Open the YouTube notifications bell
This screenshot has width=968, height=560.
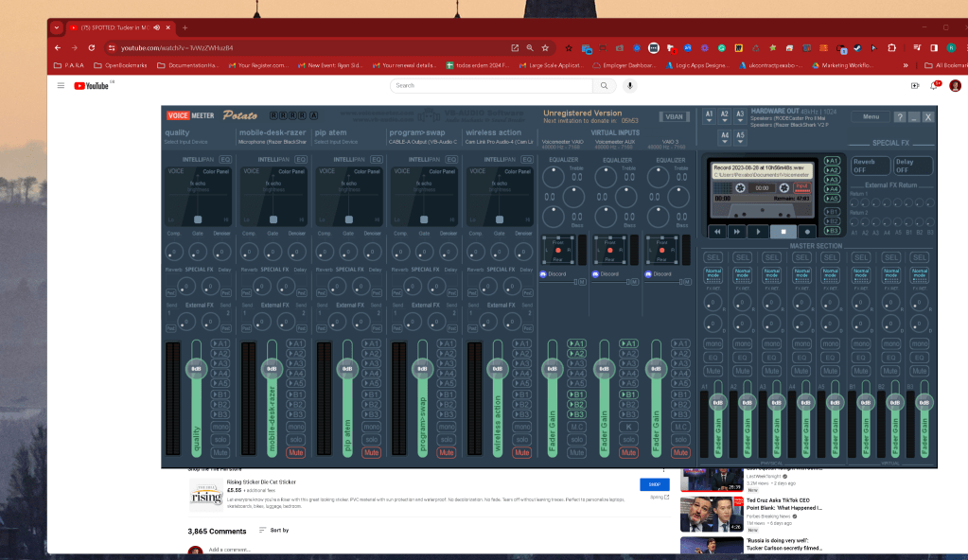(x=934, y=86)
